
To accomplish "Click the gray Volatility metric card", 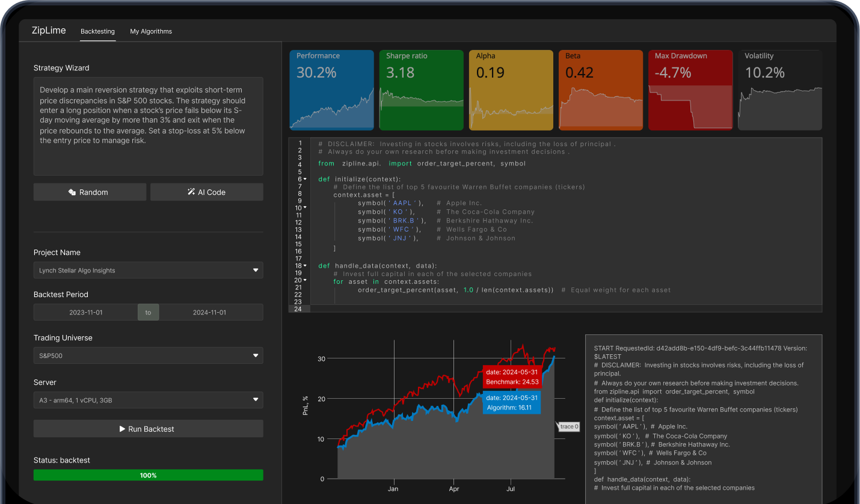I will [779, 90].
